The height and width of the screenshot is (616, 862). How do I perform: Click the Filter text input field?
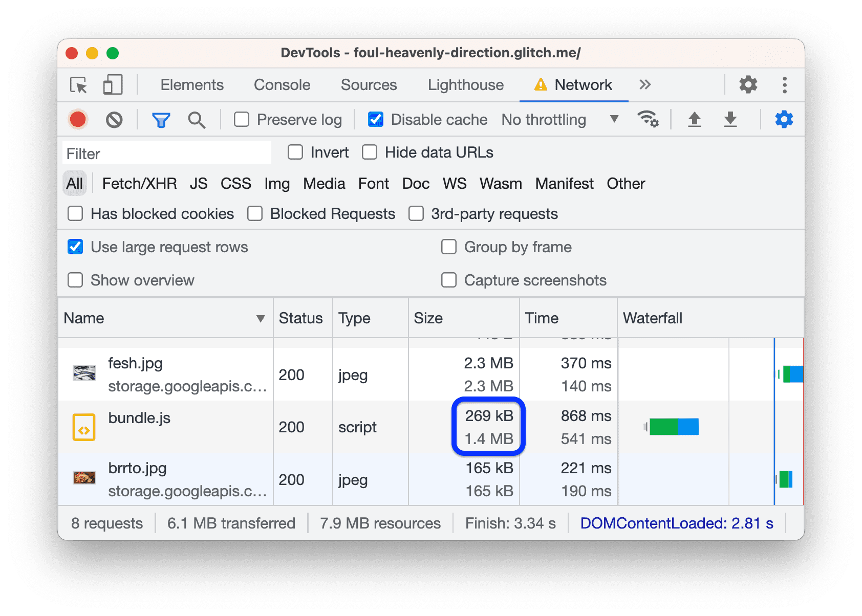[167, 153]
